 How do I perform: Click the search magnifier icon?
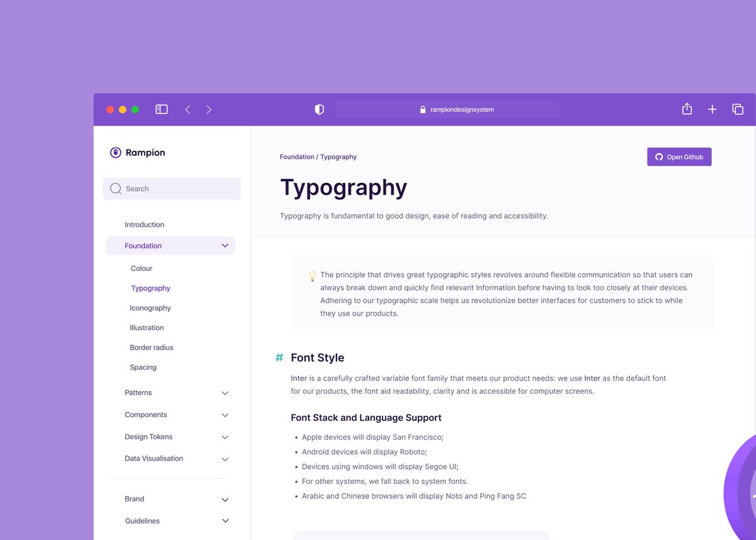click(115, 188)
